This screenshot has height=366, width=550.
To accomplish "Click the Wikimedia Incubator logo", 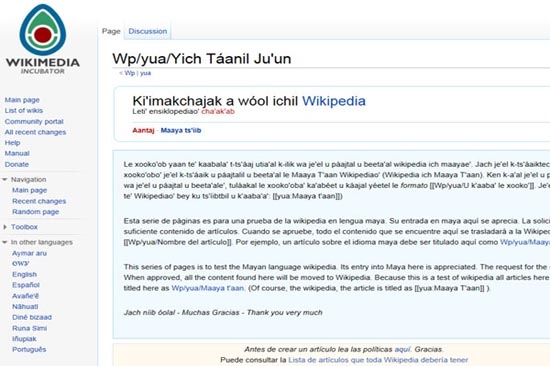I will pos(42,39).
